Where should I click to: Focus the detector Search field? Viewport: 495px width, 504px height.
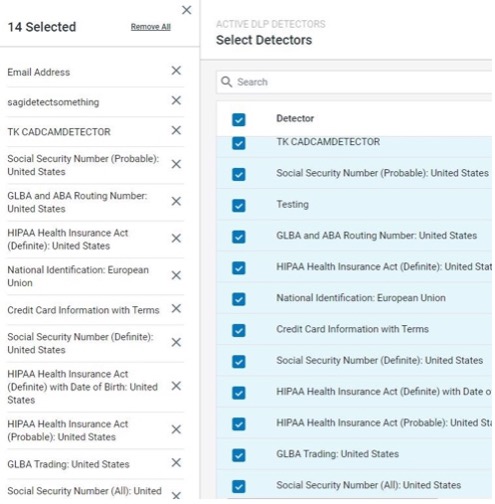pos(354,82)
